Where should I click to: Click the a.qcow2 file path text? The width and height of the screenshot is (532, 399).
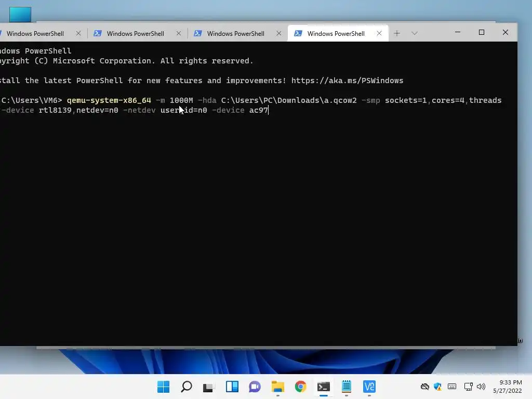[x=289, y=100]
